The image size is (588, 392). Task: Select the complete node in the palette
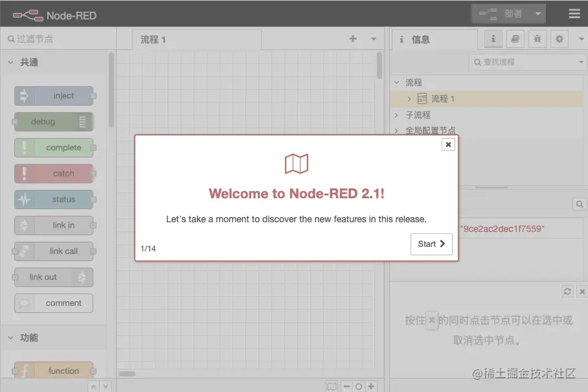54,148
